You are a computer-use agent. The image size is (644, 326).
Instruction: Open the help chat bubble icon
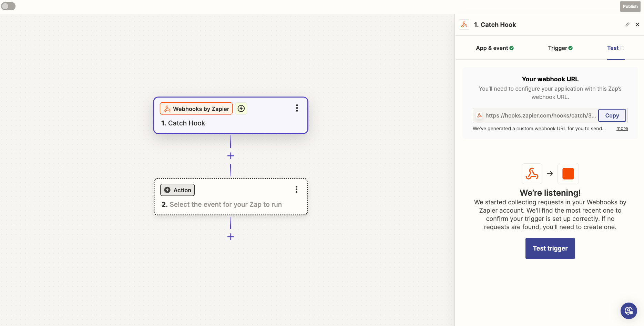628,311
